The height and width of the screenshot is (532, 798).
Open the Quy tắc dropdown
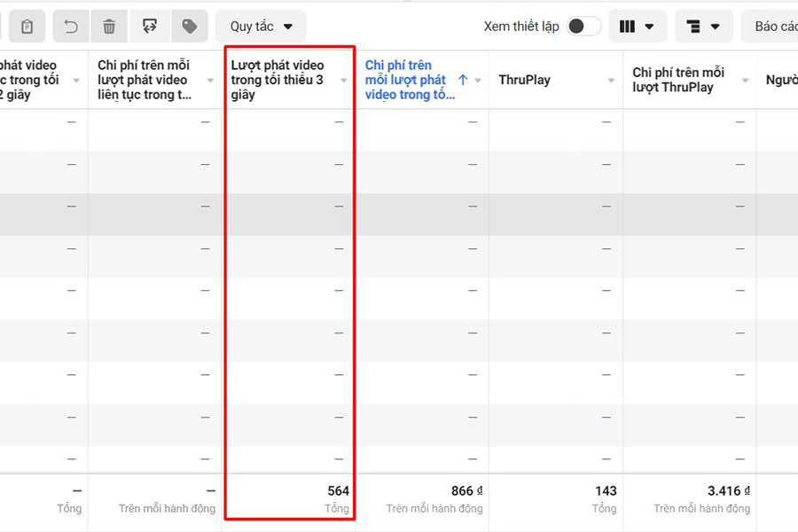pos(261,27)
